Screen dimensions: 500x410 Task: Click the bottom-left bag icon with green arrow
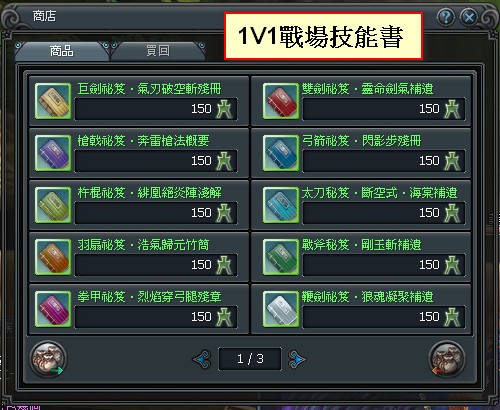[48, 359]
